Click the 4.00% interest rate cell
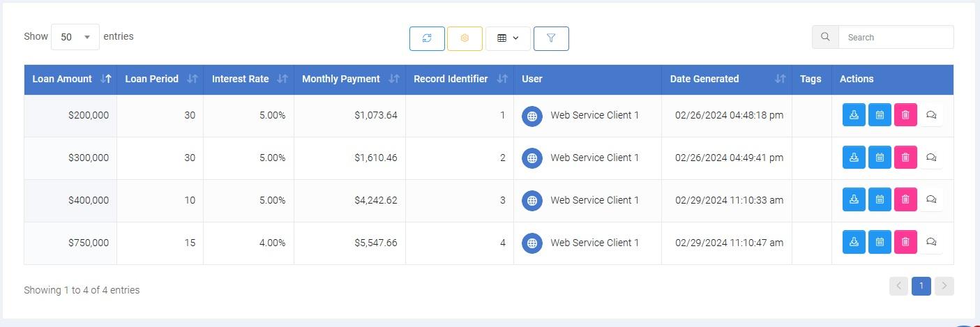The height and width of the screenshot is (327, 980). [x=248, y=243]
